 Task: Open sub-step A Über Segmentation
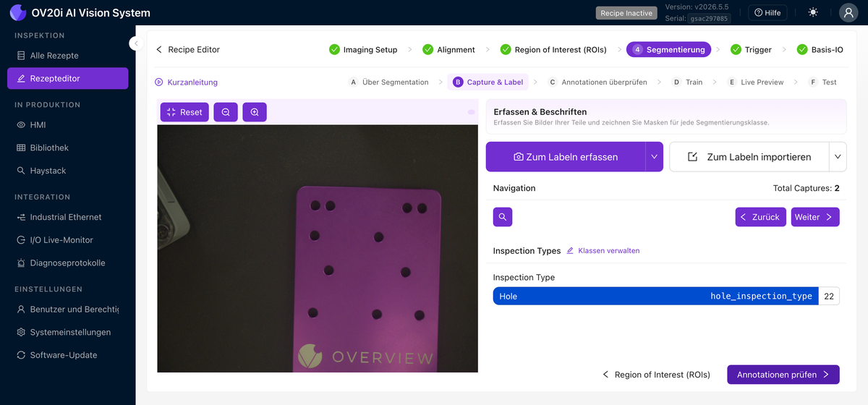click(388, 82)
